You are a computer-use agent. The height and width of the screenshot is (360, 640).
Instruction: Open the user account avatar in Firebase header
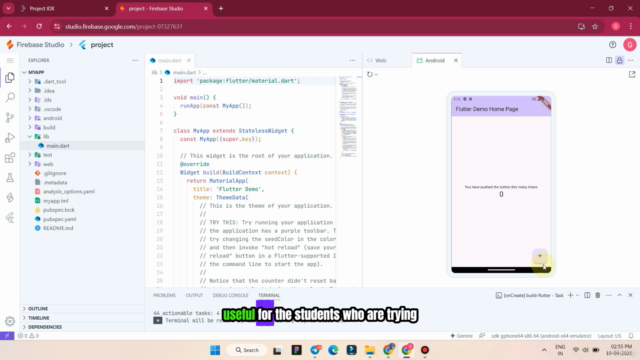[629, 45]
